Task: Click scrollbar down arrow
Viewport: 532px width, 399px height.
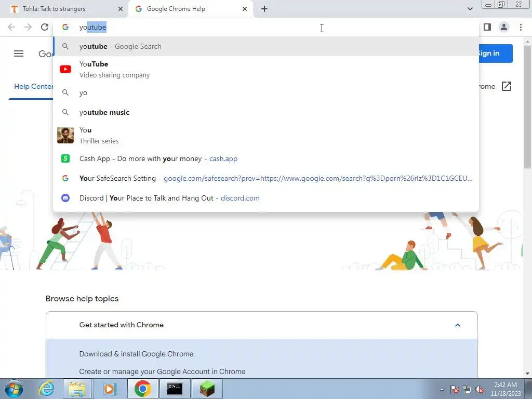Action: [x=527, y=374]
